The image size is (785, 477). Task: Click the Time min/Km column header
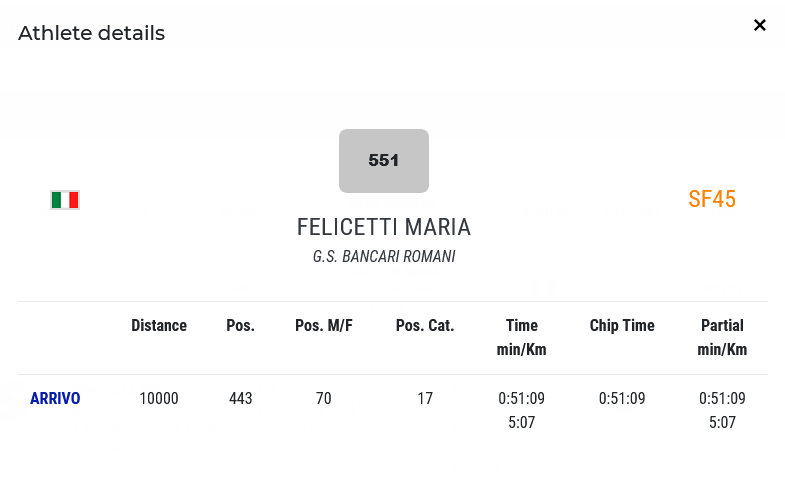point(522,337)
